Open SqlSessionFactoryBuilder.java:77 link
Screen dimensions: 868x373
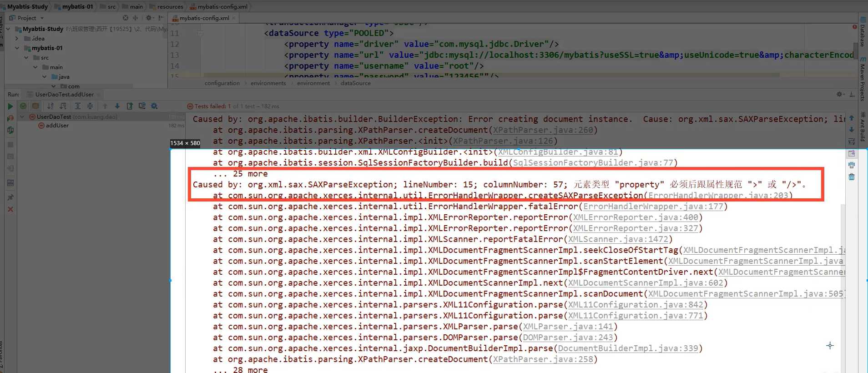(593, 163)
